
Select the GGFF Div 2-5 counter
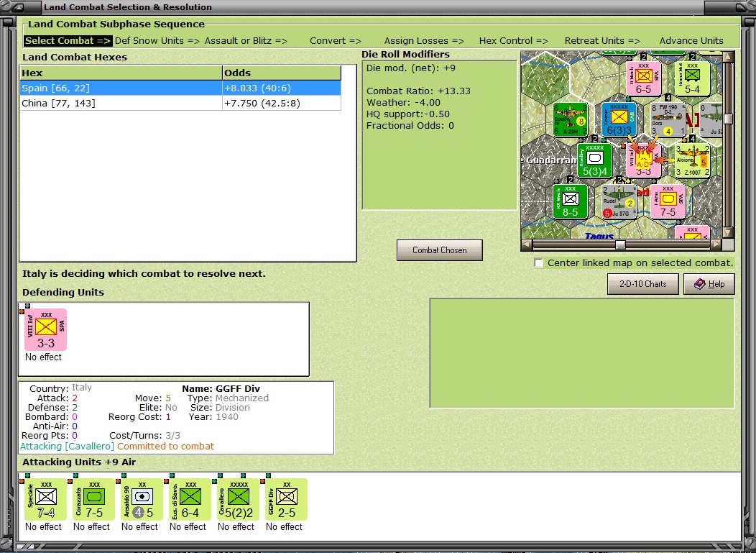pos(287,500)
